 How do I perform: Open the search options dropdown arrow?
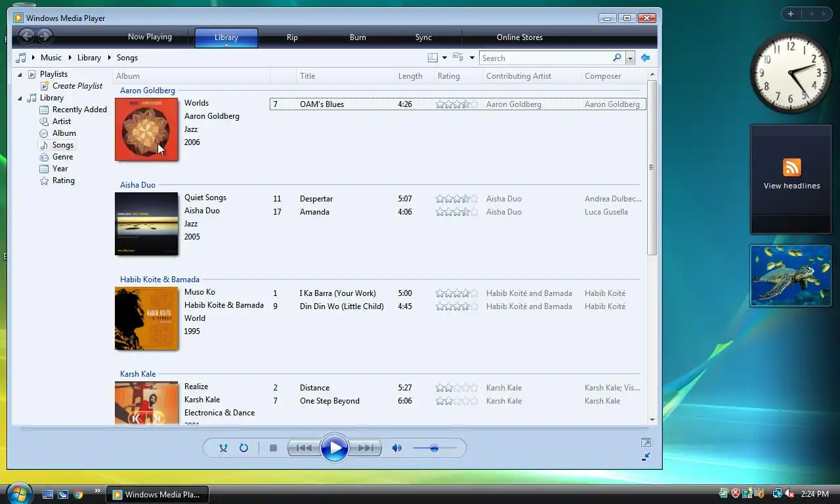click(630, 58)
